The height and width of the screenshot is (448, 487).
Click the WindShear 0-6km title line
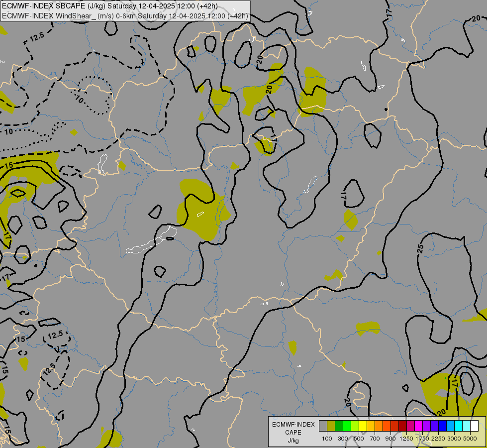(125, 16)
